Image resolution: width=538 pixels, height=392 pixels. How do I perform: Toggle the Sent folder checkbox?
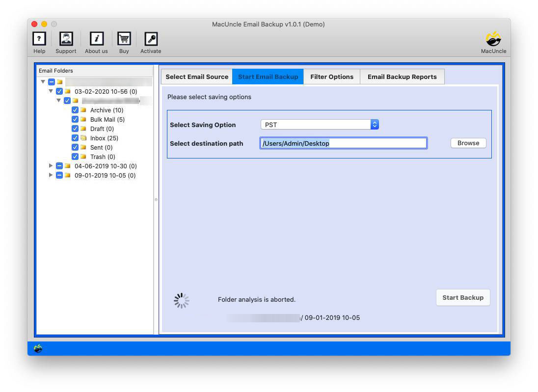(x=75, y=147)
